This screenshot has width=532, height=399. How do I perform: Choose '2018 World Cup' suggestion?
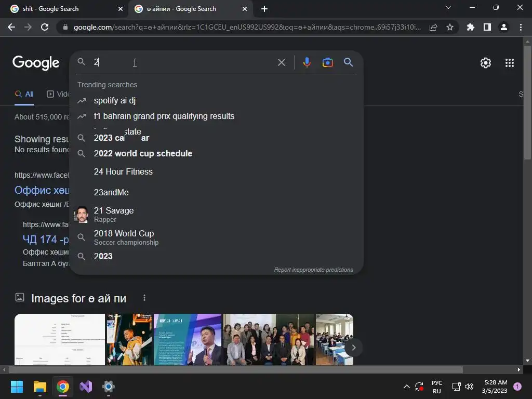(x=217, y=237)
